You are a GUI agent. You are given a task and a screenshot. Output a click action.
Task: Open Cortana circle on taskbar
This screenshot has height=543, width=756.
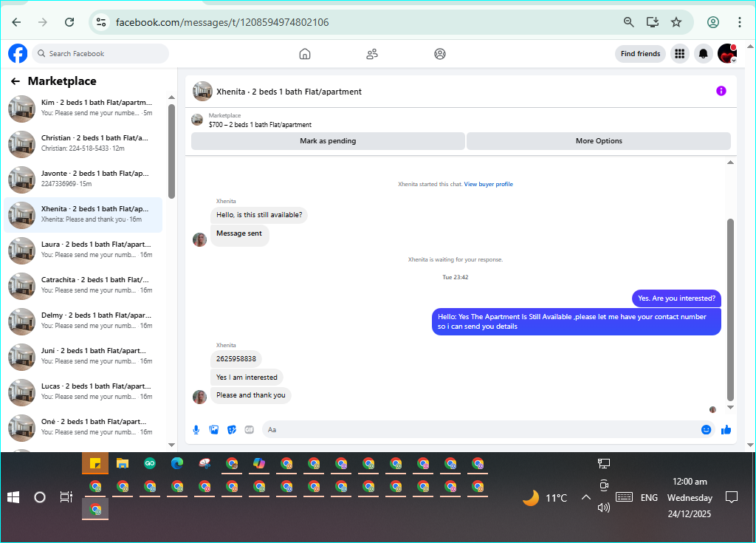[40, 497]
